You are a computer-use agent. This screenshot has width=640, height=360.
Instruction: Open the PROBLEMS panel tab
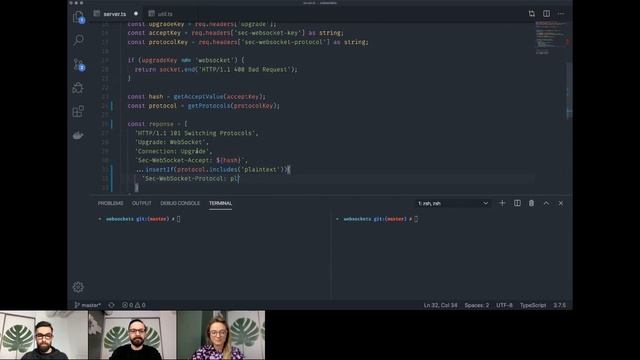[111, 203]
